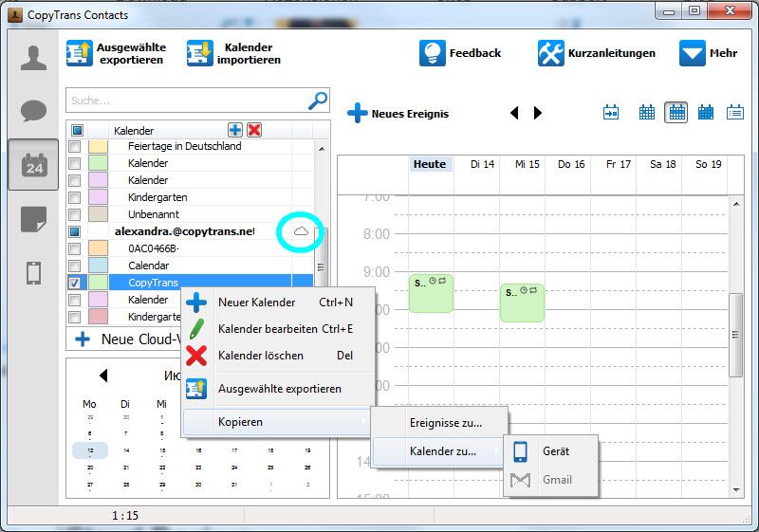Select the alexandra.@copytrans.net account row
Screen dimensions: 759x532
(192, 231)
